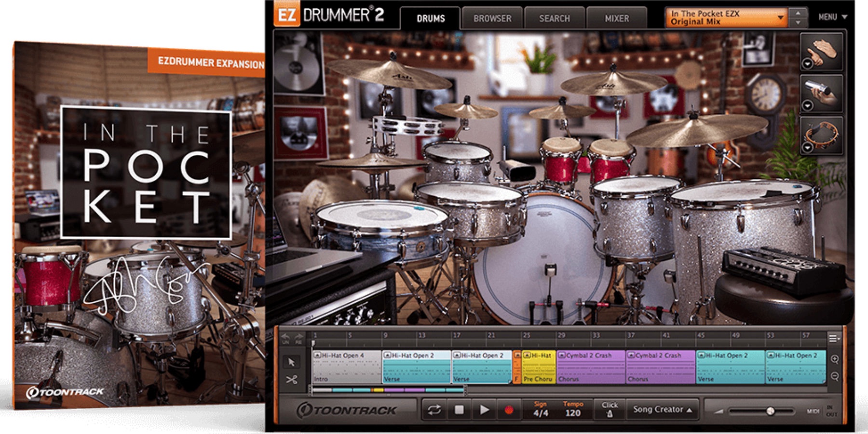Open the MENU dropdown
The height and width of the screenshot is (434, 868).
point(830,16)
